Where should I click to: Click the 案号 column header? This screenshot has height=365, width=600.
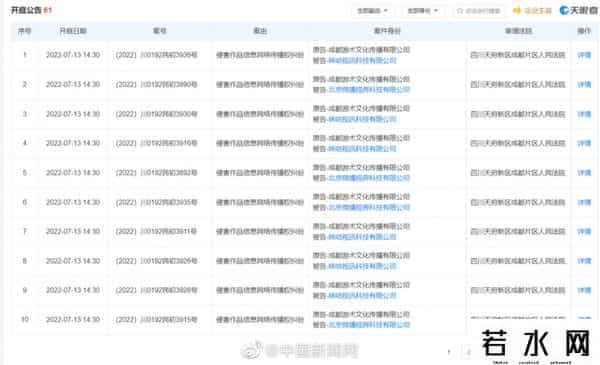coord(160,31)
